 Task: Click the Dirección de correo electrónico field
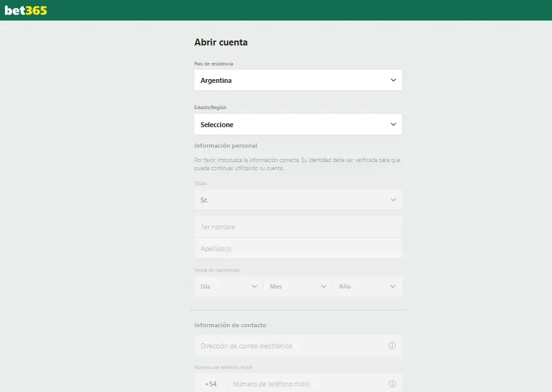tap(287, 345)
